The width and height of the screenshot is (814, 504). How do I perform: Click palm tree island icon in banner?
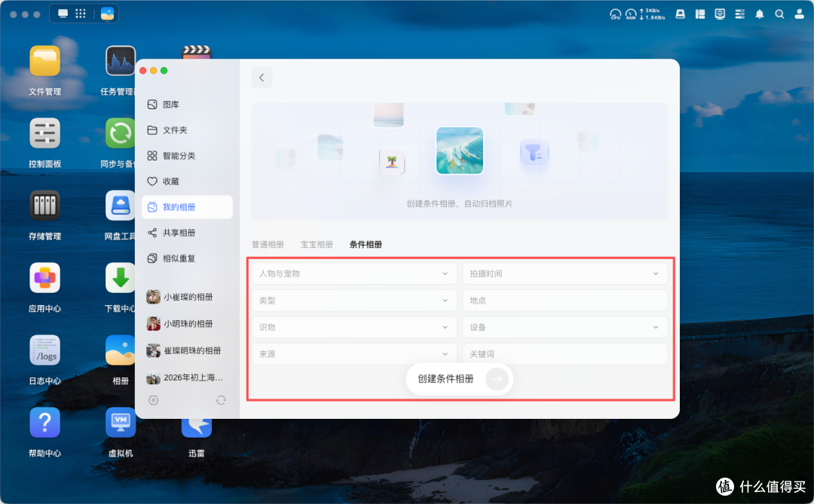[x=392, y=162]
